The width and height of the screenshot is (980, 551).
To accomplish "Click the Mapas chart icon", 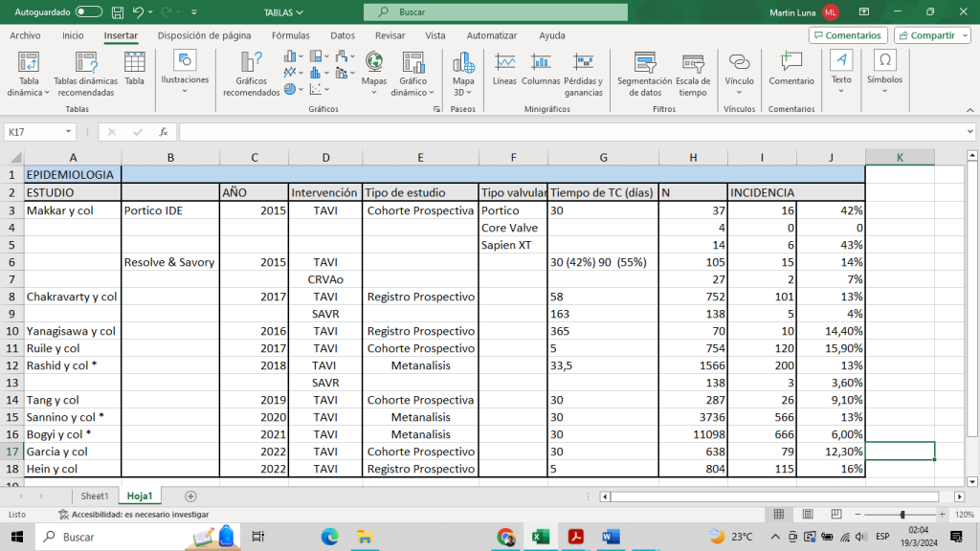I will (x=374, y=63).
